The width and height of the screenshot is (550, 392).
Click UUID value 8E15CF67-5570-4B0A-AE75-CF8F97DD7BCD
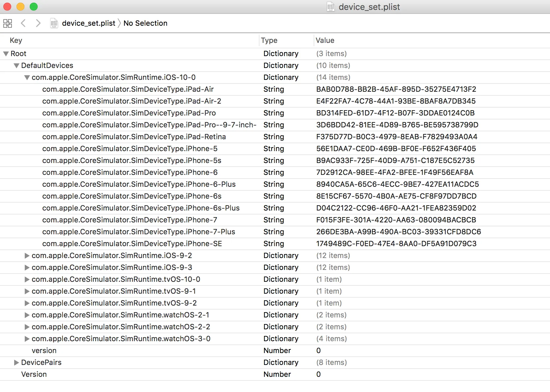click(396, 196)
